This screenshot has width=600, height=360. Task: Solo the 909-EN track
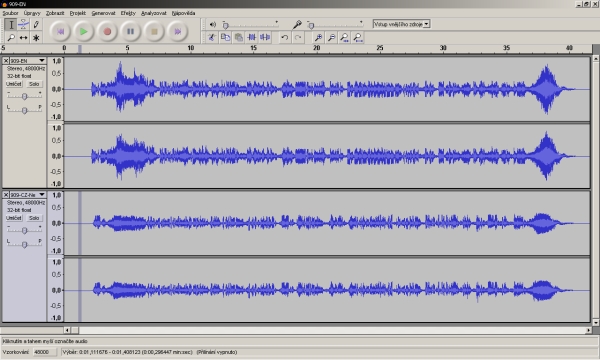point(34,84)
